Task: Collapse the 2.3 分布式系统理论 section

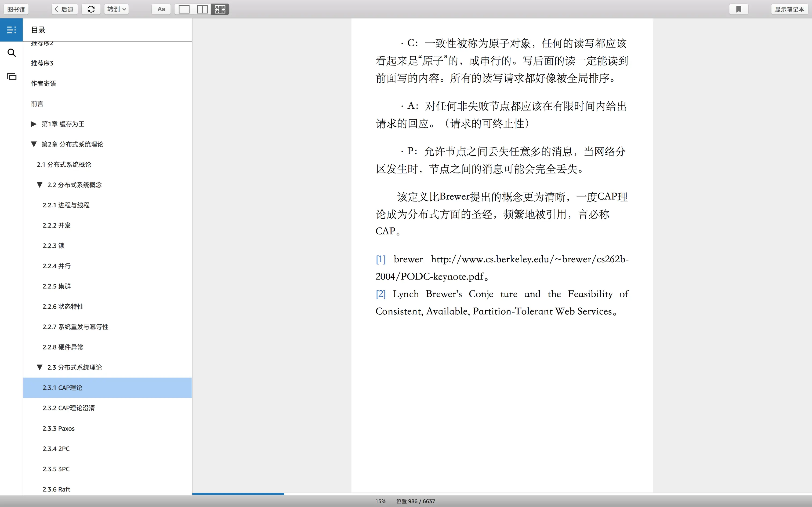Action: pyautogui.click(x=39, y=367)
